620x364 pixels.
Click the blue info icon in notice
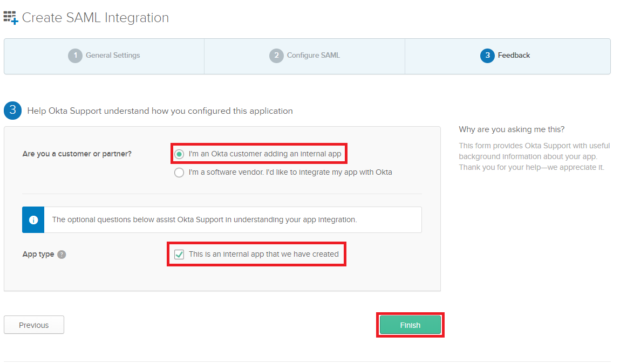[x=33, y=219]
